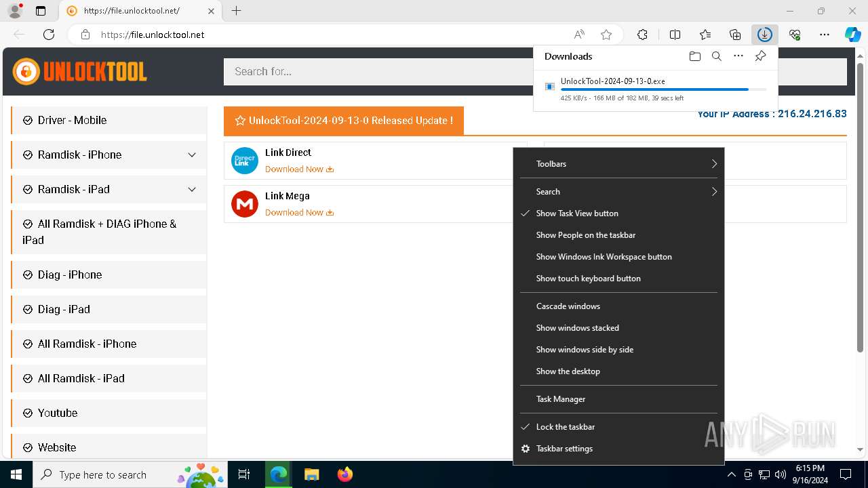Enable Show People on the taskbar
868x488 pixels.
pyautogui.click(x=618, y=235)
